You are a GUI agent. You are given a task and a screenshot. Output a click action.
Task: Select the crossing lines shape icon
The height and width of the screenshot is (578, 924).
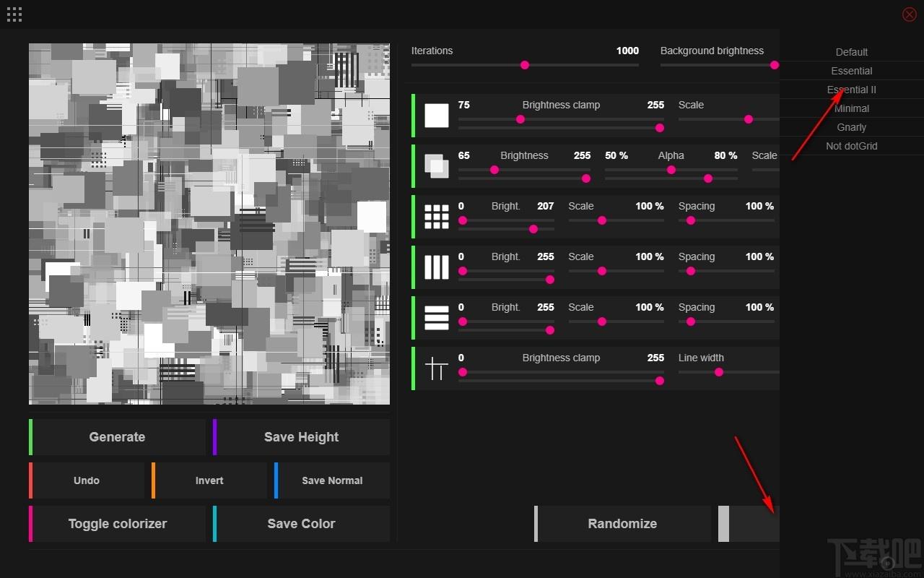click(437, 368)
